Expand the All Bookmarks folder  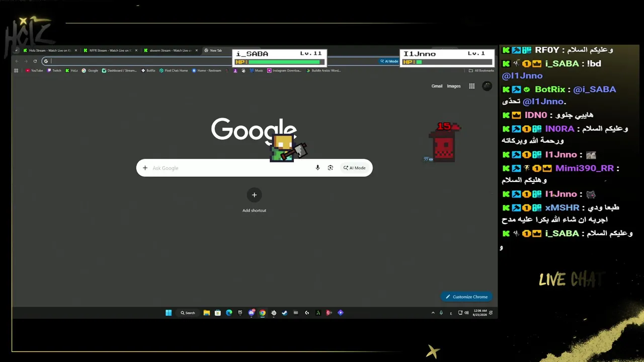click(x=481, y=71)
